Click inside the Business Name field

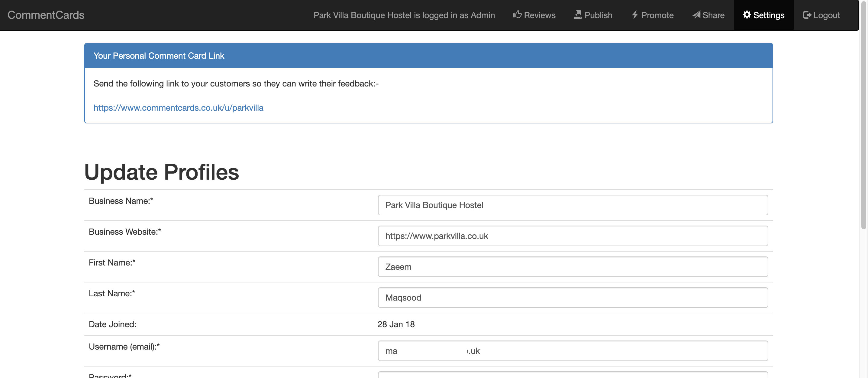[573, 205]
